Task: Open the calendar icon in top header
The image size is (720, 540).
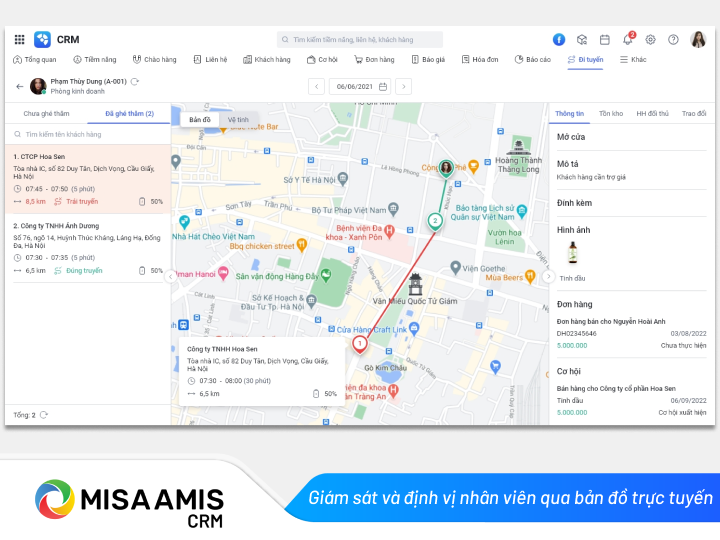Action: [x=605, y=40]
